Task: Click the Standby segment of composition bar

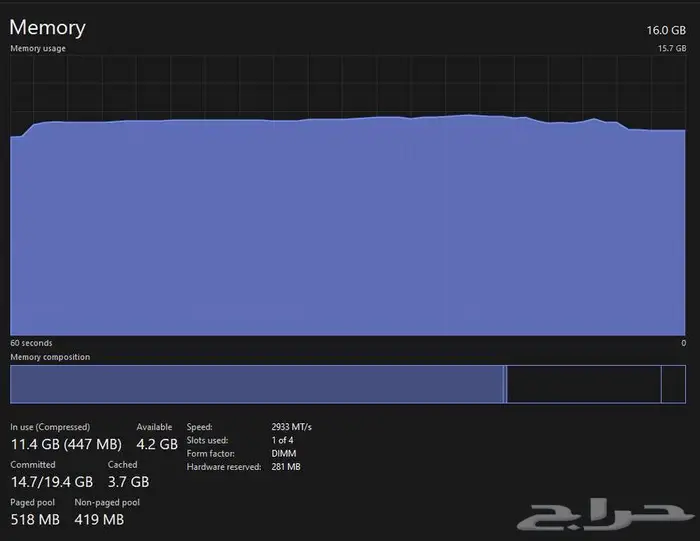Action: 584,384
